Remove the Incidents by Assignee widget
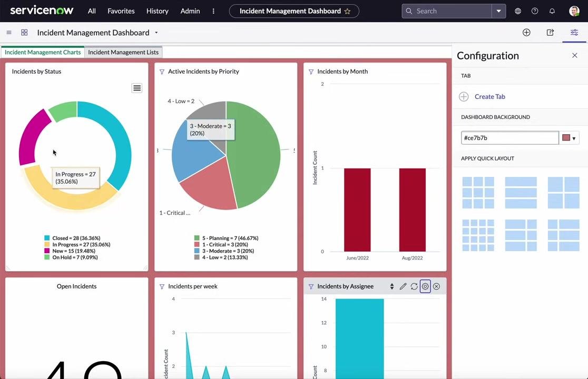Viewport: 588px width, 379px height. coord(436,286)
